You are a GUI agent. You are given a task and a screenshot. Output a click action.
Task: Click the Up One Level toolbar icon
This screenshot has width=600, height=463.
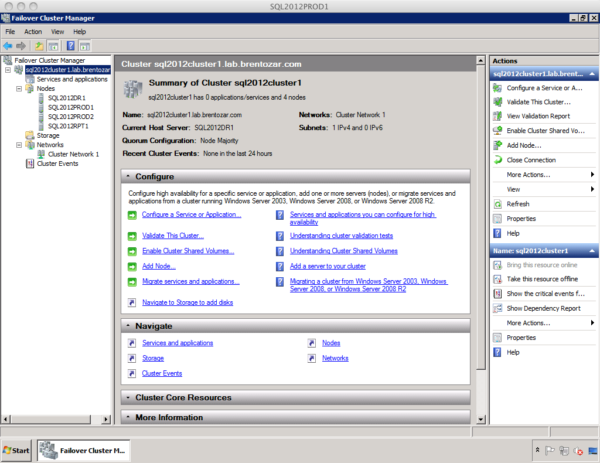pyautogui.click(x=39, y=46)
